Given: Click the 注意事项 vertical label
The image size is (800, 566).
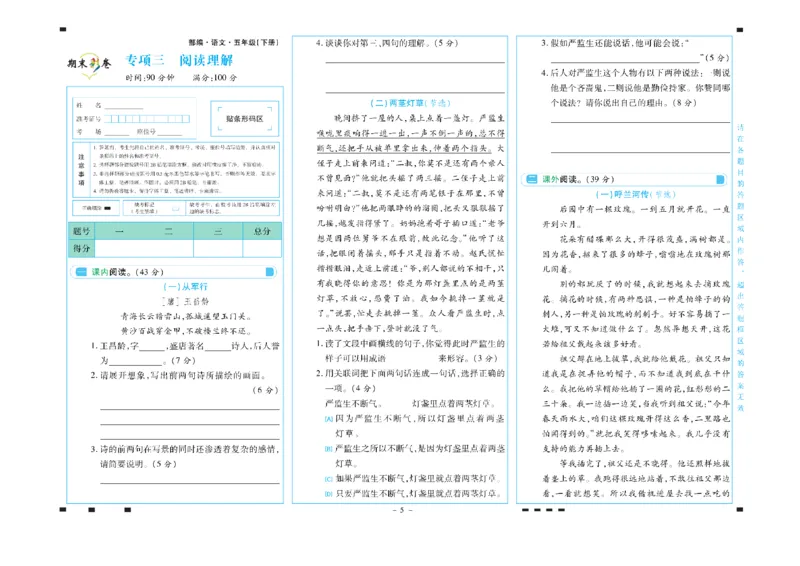Looking at the screenshot, I should click(82, 170).
